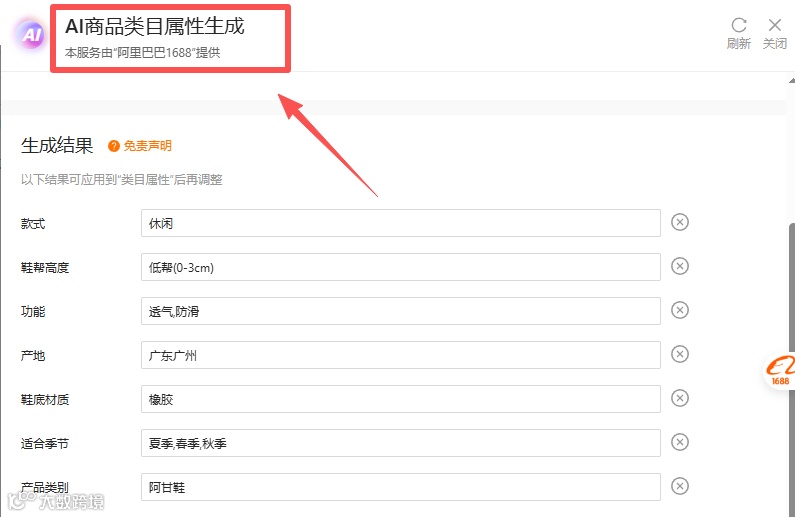Image resolution: width=795 pixels, height=517 pixels.
Task: Click the 款式 row label
Action: pos(33,224)
